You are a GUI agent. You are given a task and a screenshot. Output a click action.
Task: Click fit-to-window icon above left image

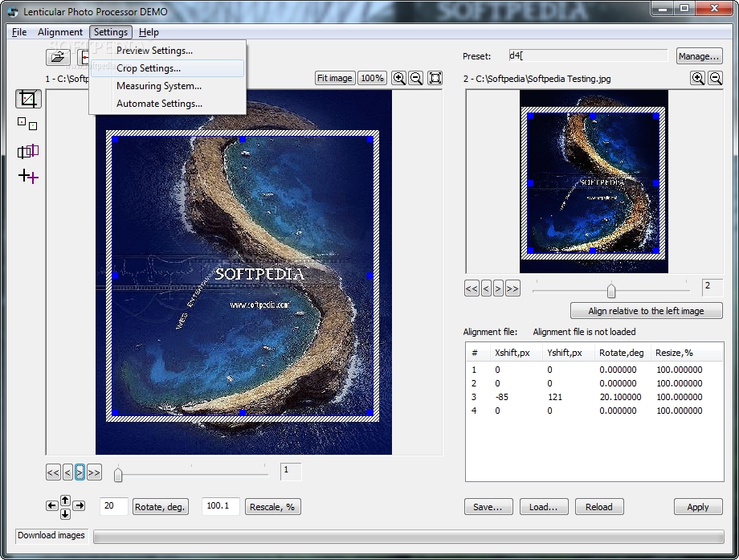click(435, 78)
